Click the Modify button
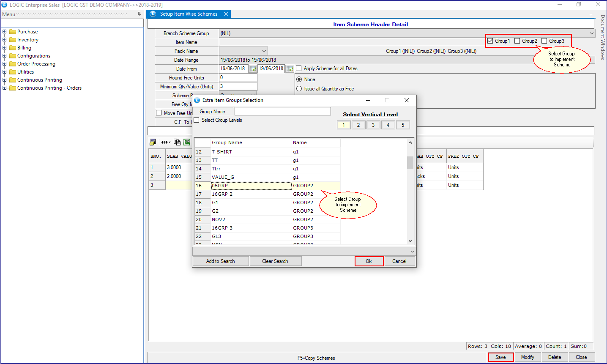The width and height of the screenshot is (607, 364). point(528,357)
